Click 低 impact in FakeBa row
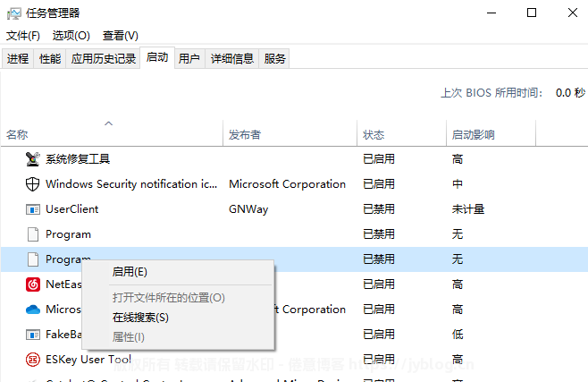The image size is (588, 382). [458, 335]
